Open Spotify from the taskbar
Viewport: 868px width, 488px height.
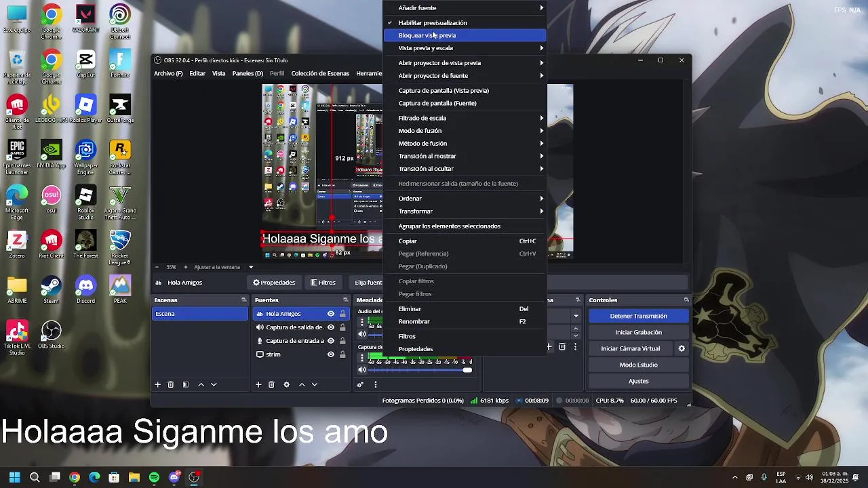(x=154, y=477)
